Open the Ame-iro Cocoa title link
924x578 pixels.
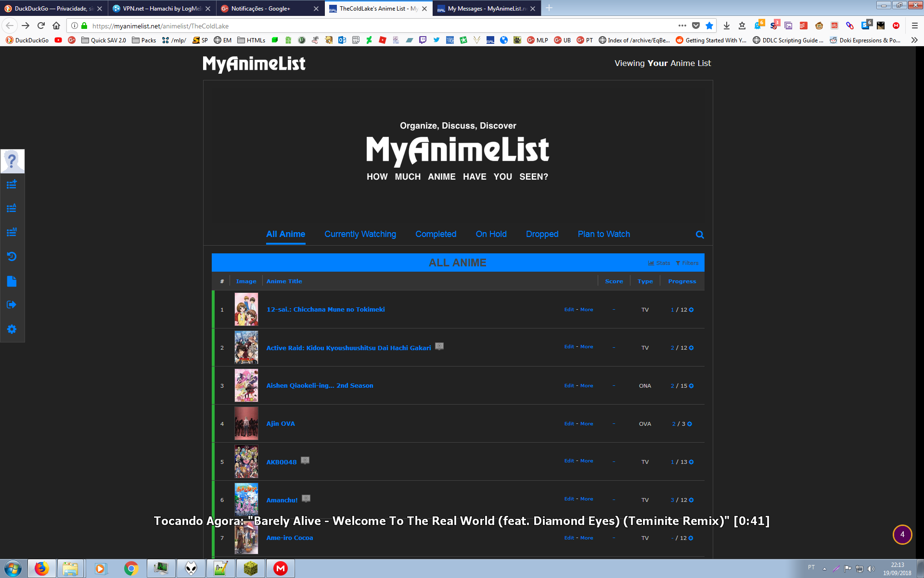click(x=289, y=538)
